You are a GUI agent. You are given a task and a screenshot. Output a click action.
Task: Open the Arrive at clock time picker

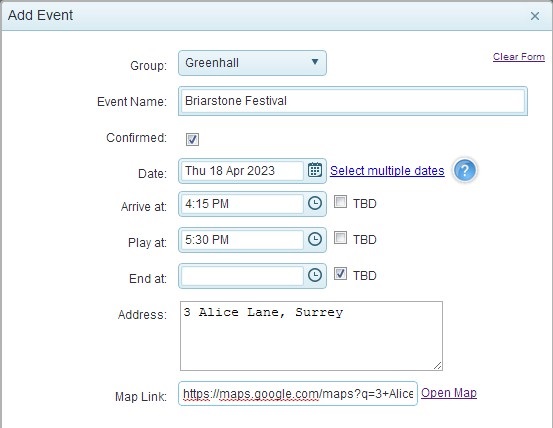(315, 203)
